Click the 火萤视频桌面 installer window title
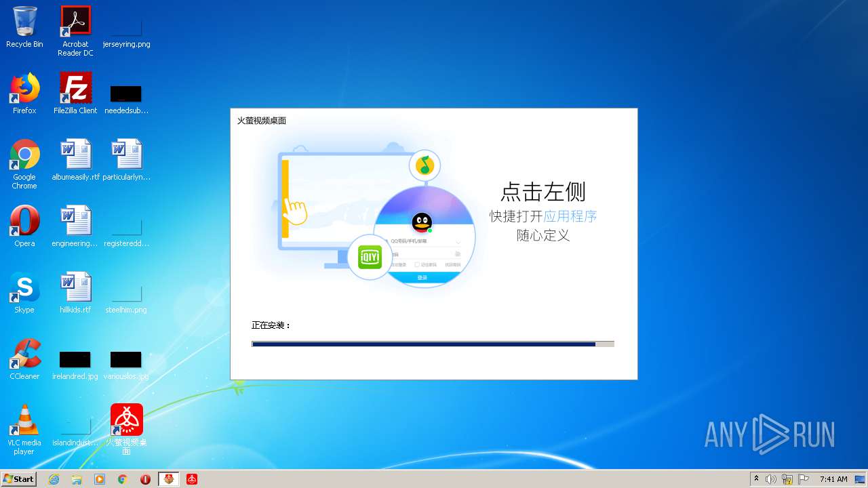 (262, 121)
